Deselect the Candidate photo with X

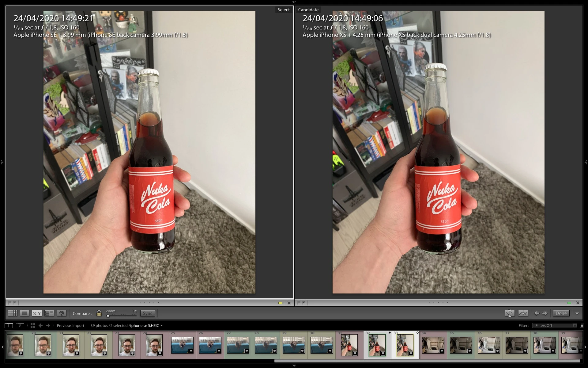[x=578, y=303]
